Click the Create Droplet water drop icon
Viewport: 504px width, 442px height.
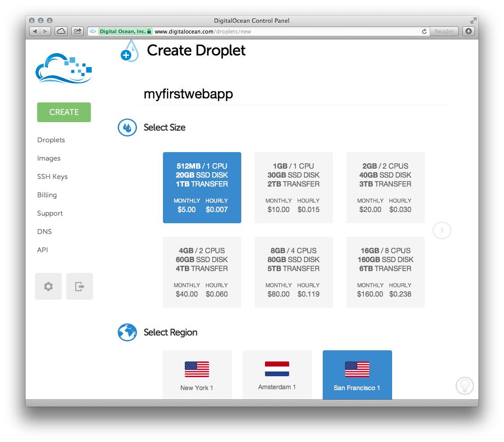tap(129, 51)
